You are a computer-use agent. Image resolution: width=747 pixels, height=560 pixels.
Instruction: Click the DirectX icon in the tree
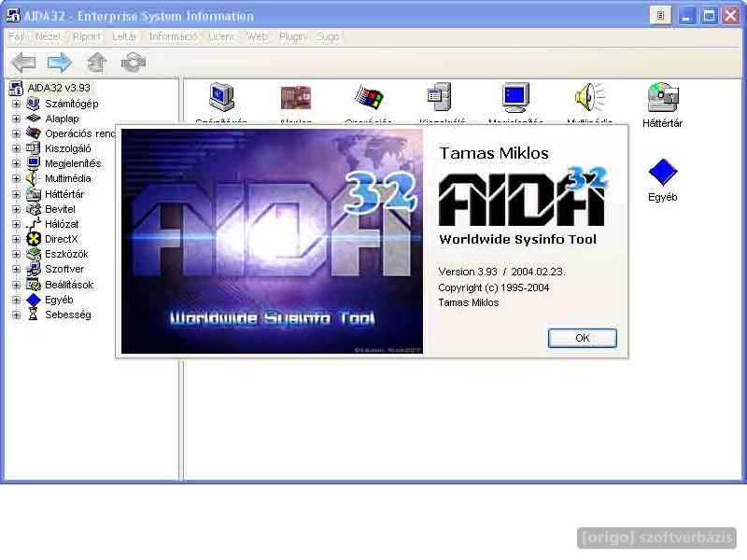click(x=33, y=239)
